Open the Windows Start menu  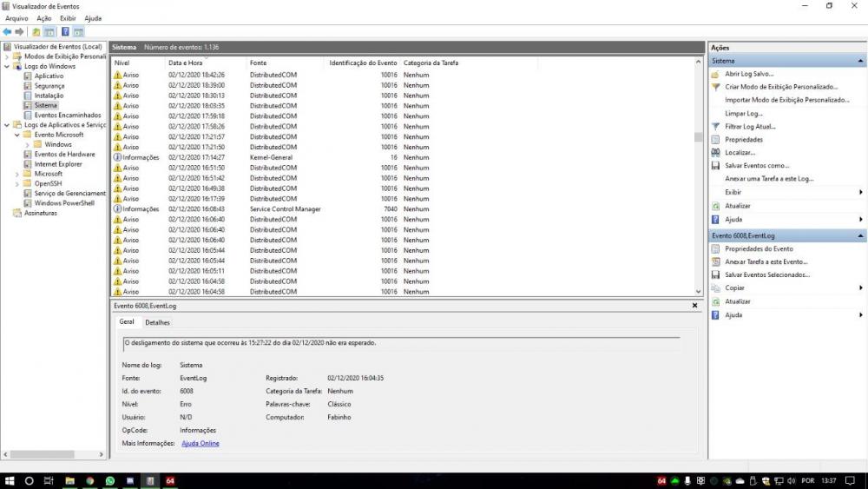pos(10,480)
